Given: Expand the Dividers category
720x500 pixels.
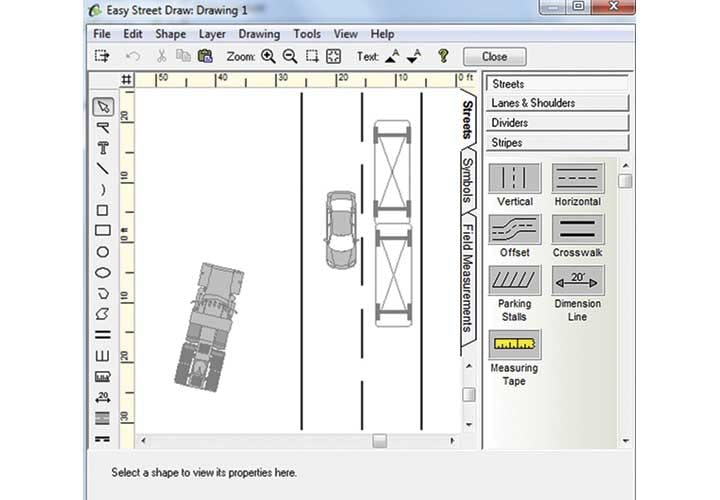Looking at the screenshot, I should coord(557,123).
